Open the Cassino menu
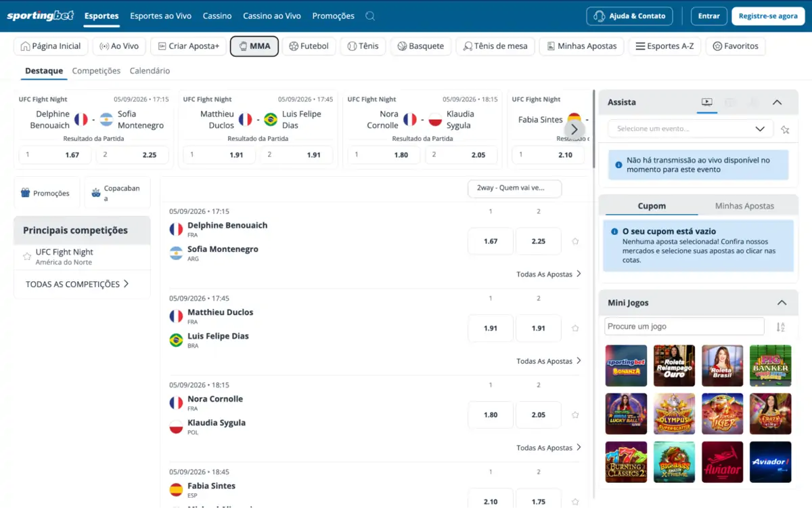Image resolution: width=812 pixels, height=508 pixels. [217, 16]
